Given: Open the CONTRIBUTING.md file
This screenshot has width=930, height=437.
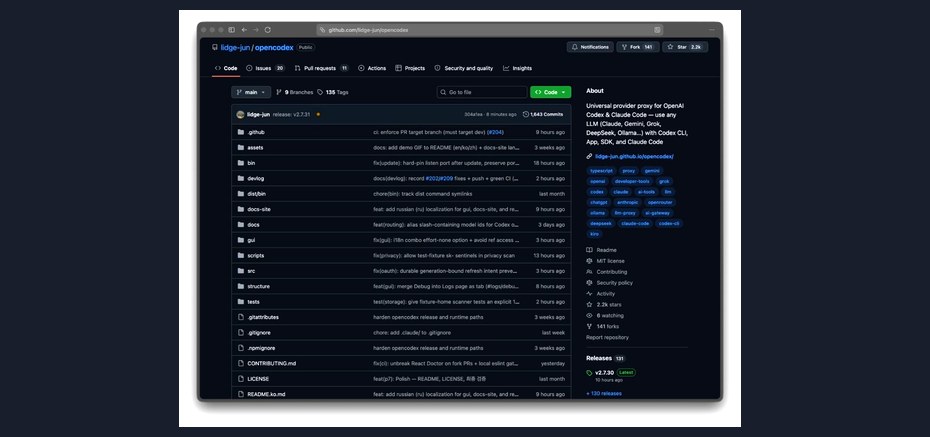Looking at the screenshot, I should 272,363.
